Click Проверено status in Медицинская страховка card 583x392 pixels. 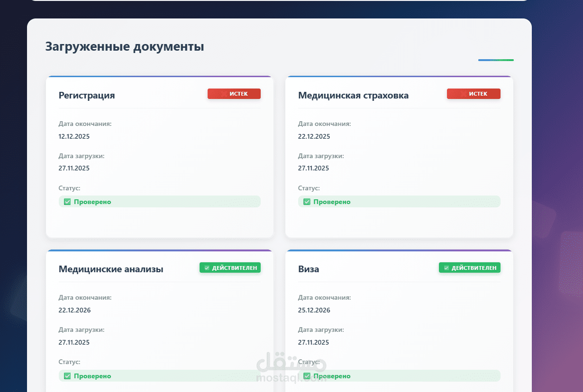coord(399,202)
